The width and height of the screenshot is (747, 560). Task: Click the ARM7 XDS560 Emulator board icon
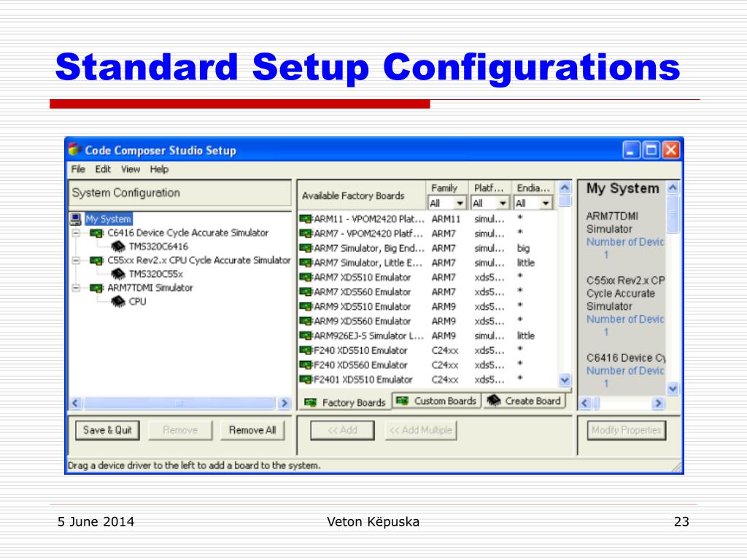306,292
